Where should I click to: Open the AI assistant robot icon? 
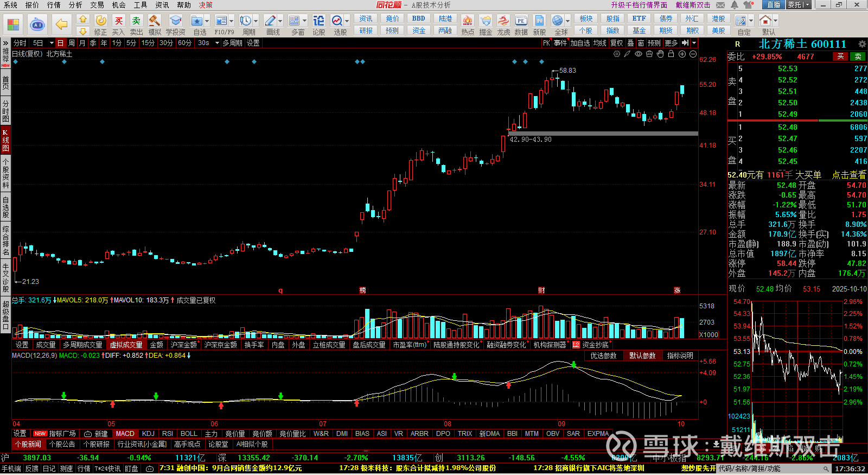[37, 25]
